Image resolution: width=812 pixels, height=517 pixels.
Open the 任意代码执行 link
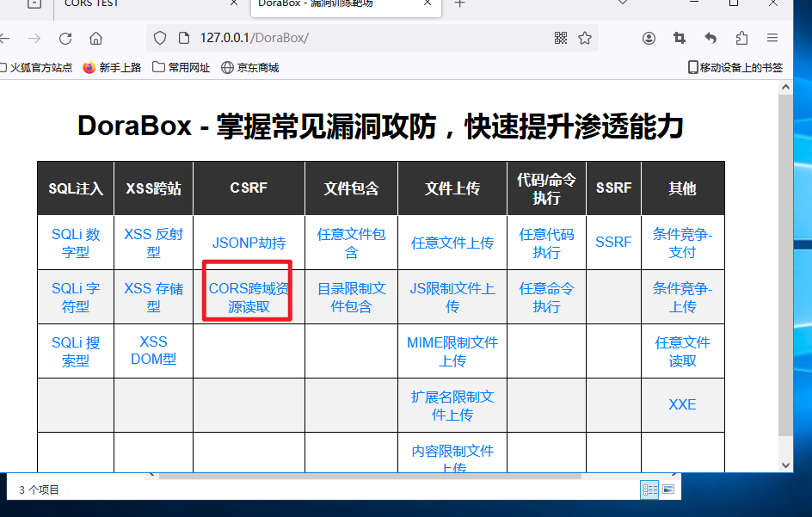click(547, 243)
